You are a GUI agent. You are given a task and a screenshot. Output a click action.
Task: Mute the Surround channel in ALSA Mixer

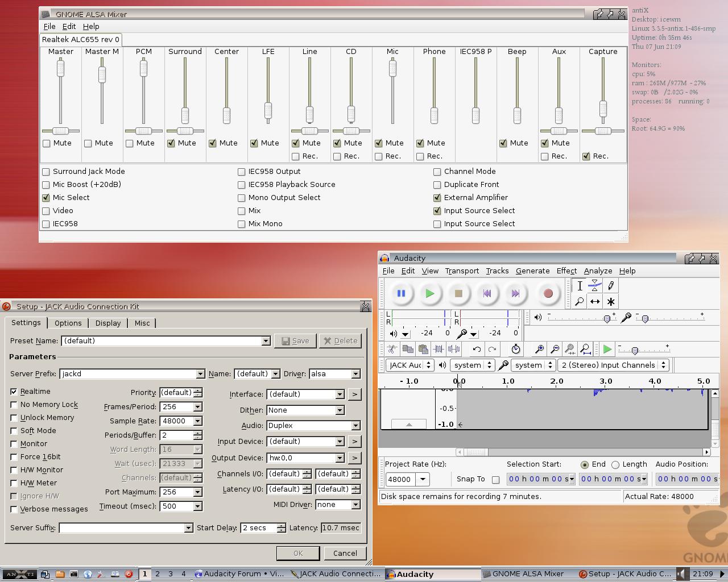point(171,143)
